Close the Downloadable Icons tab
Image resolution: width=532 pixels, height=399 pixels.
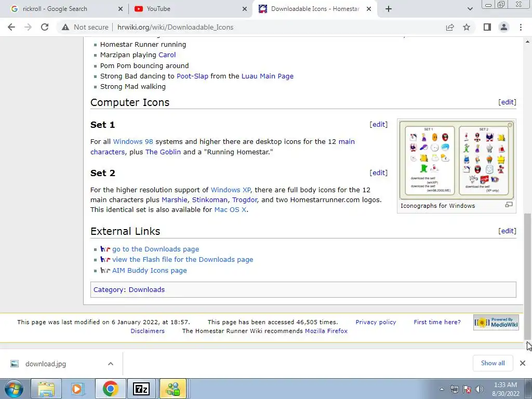pyautogui.click(x=369, y=9)
